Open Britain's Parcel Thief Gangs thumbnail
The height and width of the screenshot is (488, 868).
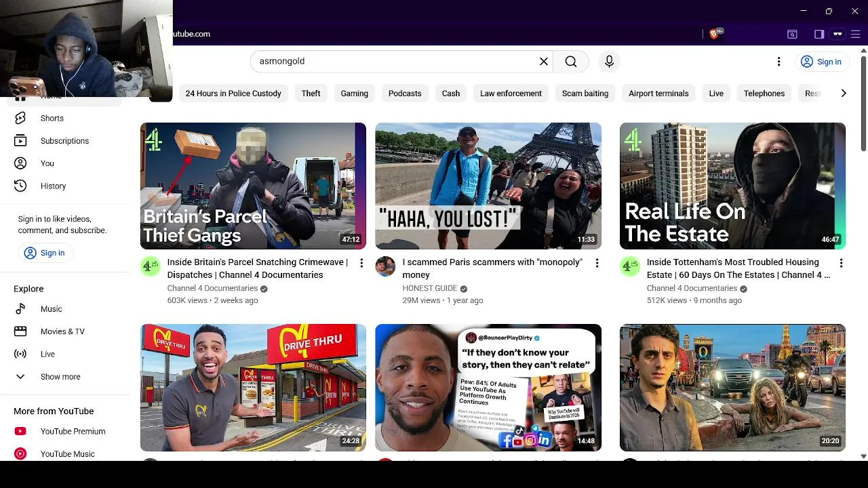pyautogui.click(x=253, y=186)
